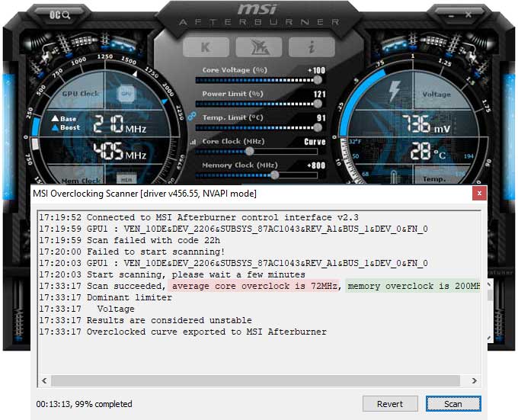Screen dimensions: 518x420
Task: Click the jet fighter logo button
Action: coord(259,47)
